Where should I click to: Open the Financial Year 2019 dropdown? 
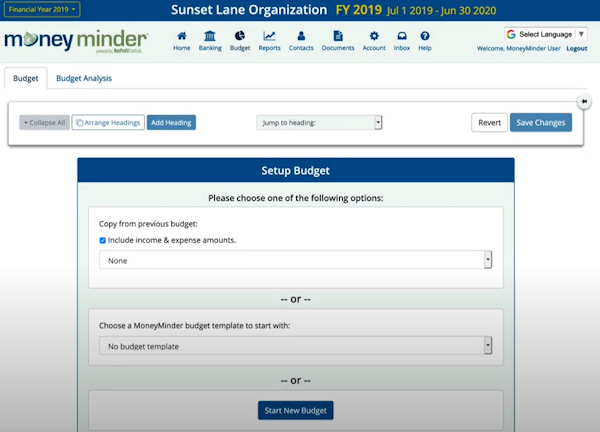pos(42,10)
